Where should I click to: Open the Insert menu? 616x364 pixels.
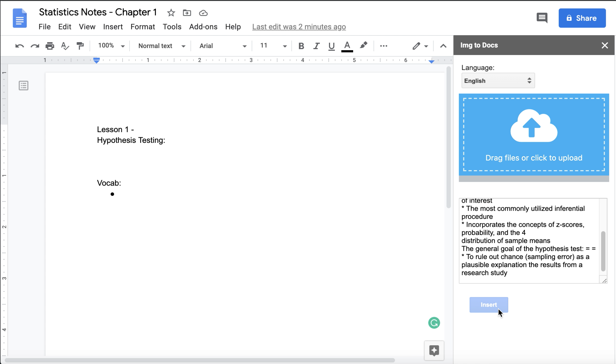tap(113, 26)
